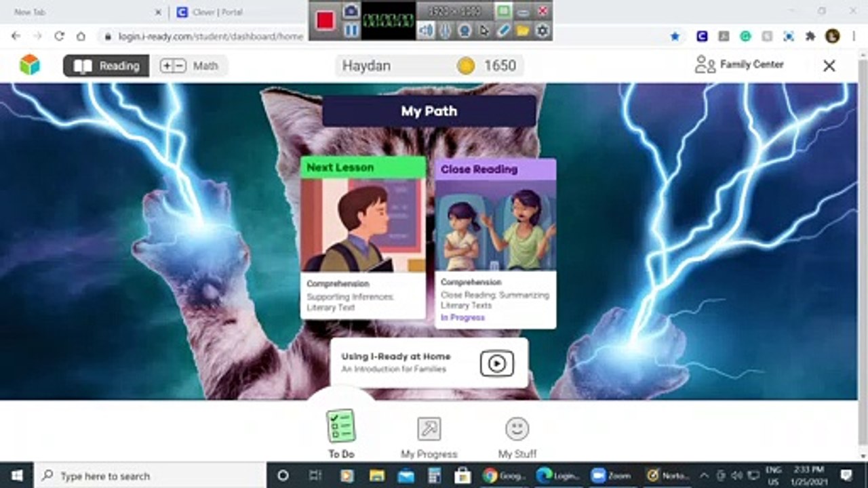Image resolution: width=868 pixels, height=488 pixels.
Task: Open the recorder output folder
Action: (523, 30)
